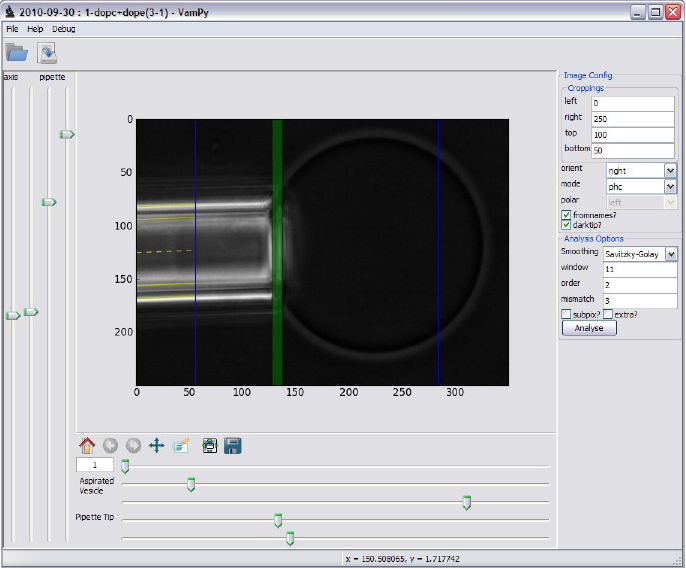Click the second axis vertical slider handle
This screenshot has height=568, width=686.
[31, 312]
